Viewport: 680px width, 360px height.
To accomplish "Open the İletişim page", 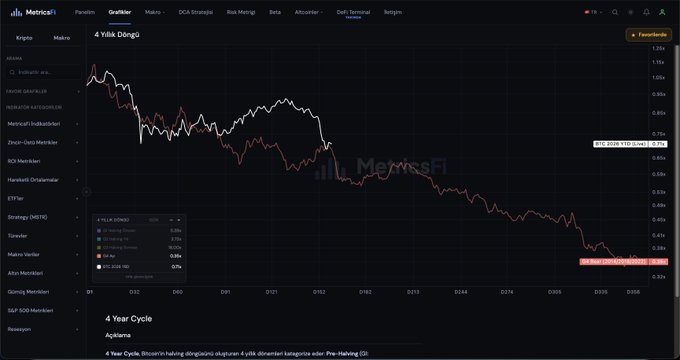I will (393, 12).
